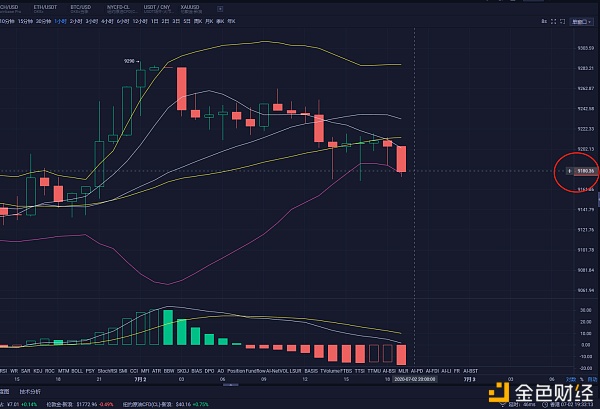Toggle 自动 auto scale on price axis
The image size is (600, 409).
pos(592,379)
